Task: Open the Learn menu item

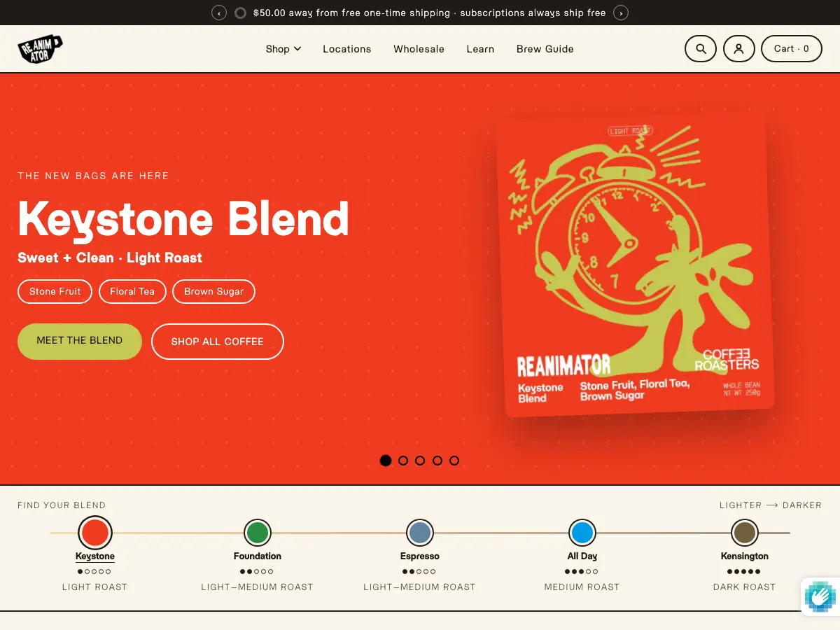Action: point(480,49)
